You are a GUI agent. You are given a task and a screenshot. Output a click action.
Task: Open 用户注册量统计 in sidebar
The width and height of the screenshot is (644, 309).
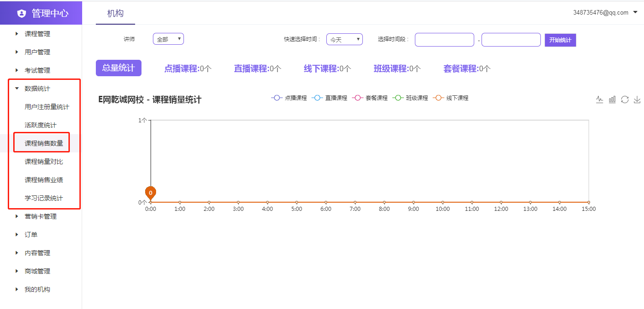[47, 107]
